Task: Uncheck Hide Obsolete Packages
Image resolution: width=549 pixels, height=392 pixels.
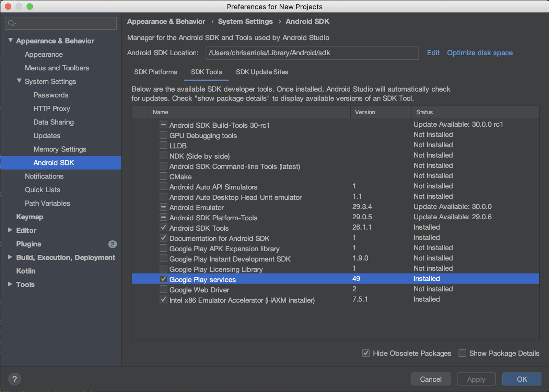Action: point(366,353)
